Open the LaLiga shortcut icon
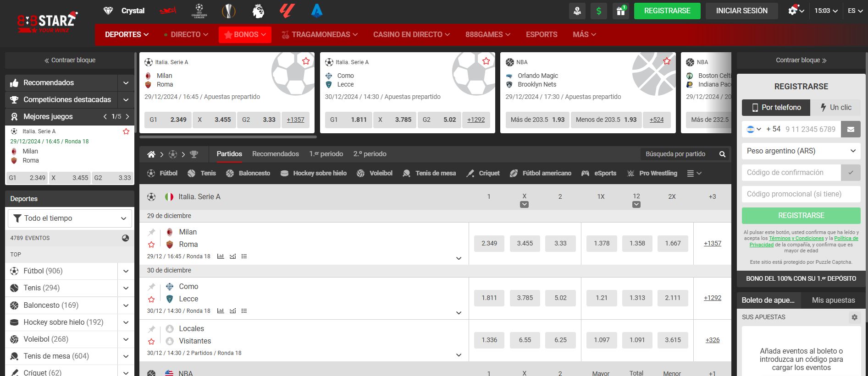This screenshot has height=376, width=868. pyautogui.click(x=287, y=11)
